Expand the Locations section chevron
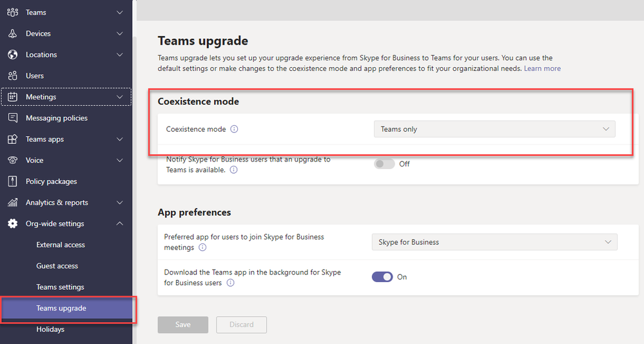The height and width of the screenshot is (344, 644). pyautogui.click(x=119, y=55)
